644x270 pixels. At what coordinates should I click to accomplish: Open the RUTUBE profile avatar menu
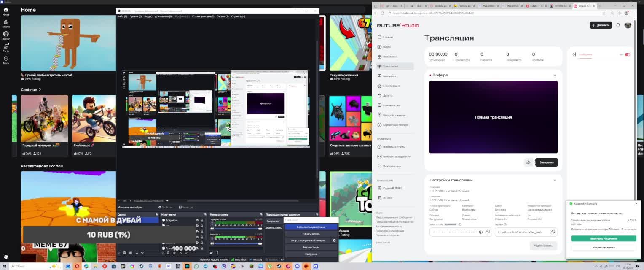tap(628, 25)
